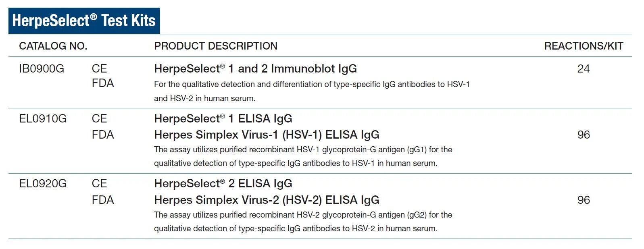The height and width of the screenshot is (249, 644).
Task: Open the HerpeSelect 2 ELISA IgG title
Action: pos(223,184)
